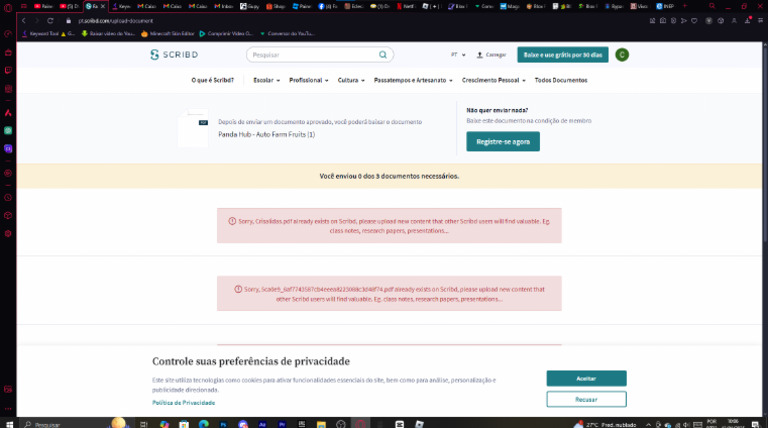Switch to the Inbox Gmail tab

click(x=223, y=6)
